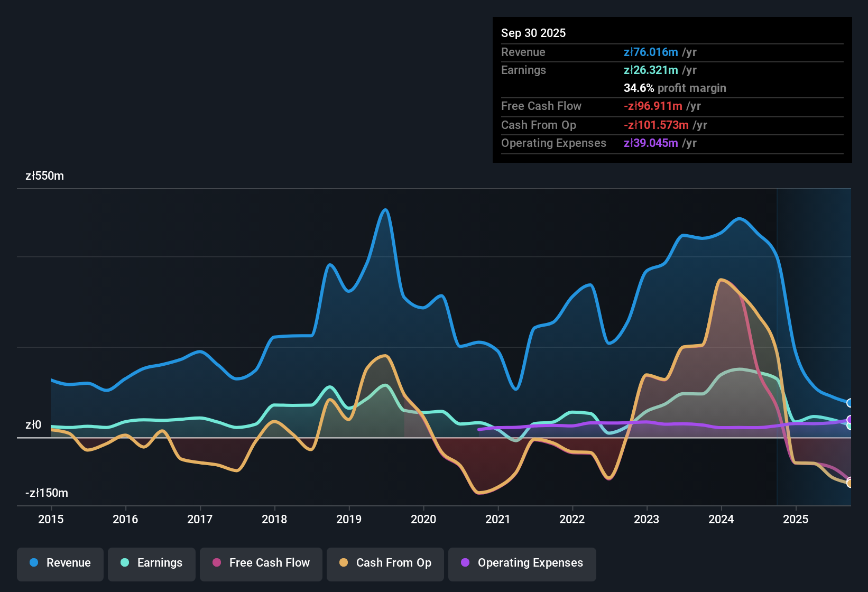868x592 pixels.
Task: Click the -zł96.911m Free Cash Flow value
Action: (x=653, y=106)
